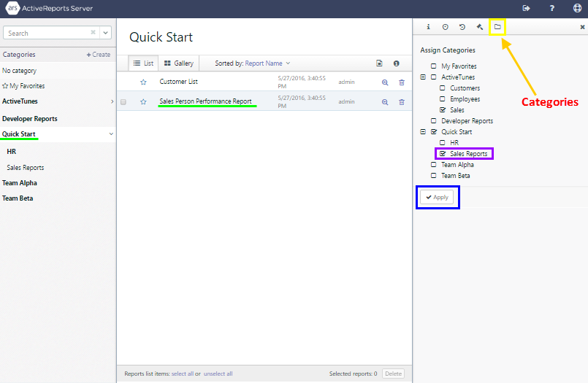Uncheck the Sales Reports category box
This screenshot has width=588, height=383.
(x=443, y=153)
